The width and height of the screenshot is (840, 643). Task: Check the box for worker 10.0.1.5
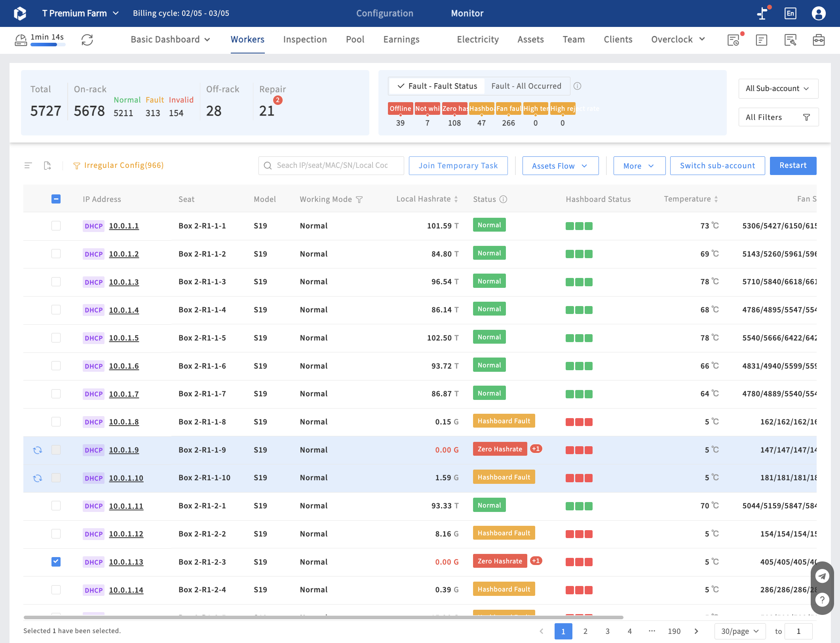[56, 338]
